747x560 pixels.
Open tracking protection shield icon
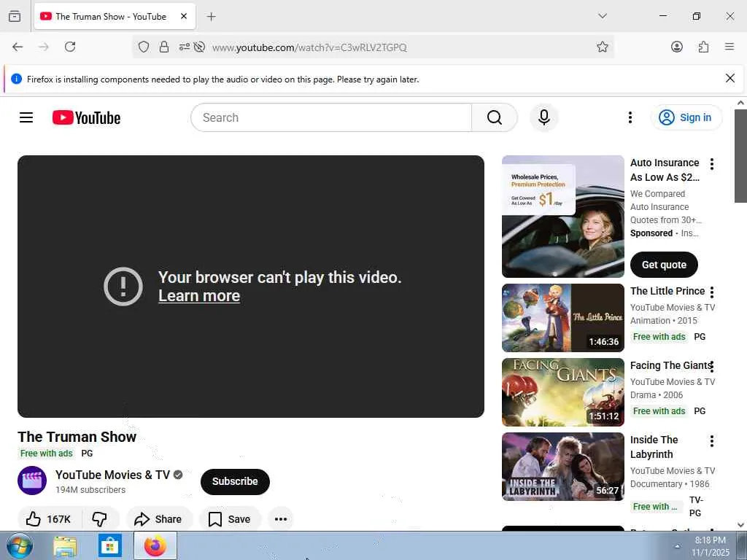click(144, 47)
